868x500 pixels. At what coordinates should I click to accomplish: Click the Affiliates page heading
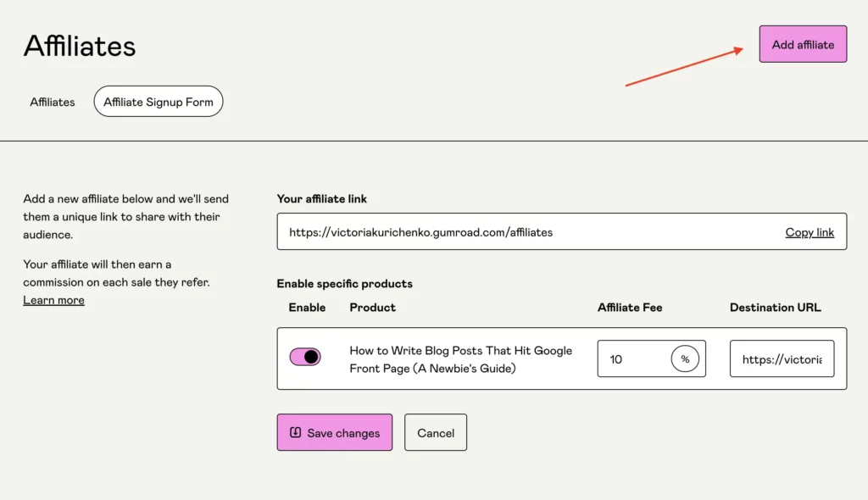pos(80,46)
